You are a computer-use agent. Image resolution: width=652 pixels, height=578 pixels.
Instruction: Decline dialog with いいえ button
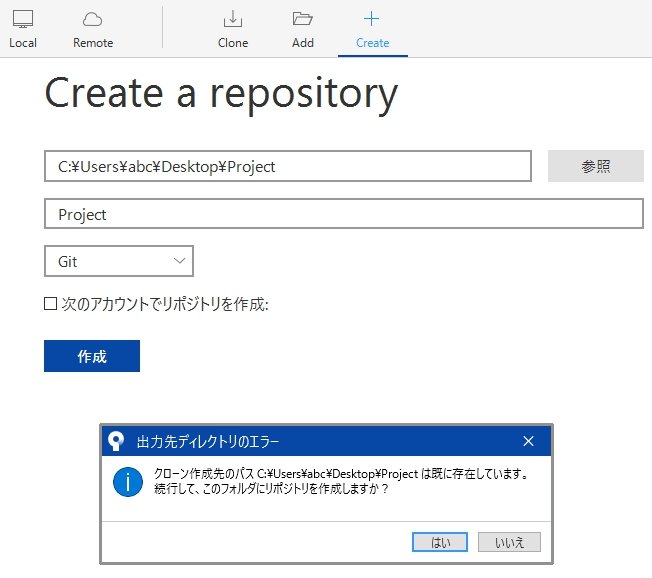pyautogui.click(x=509, y=542)
